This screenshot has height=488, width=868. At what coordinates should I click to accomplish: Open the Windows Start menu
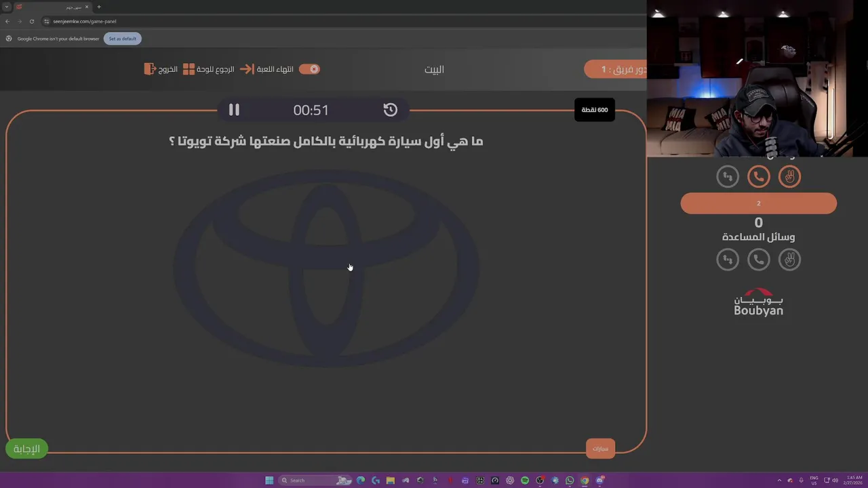[269, 481]
